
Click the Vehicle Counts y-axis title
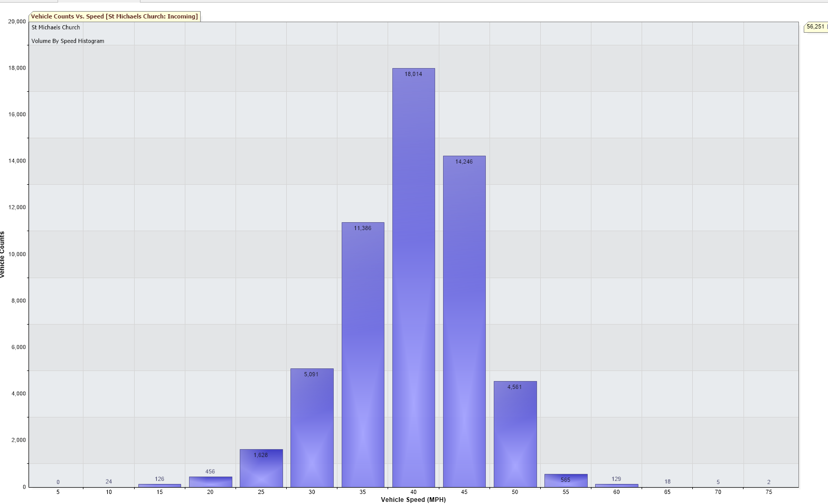[3, 254]
